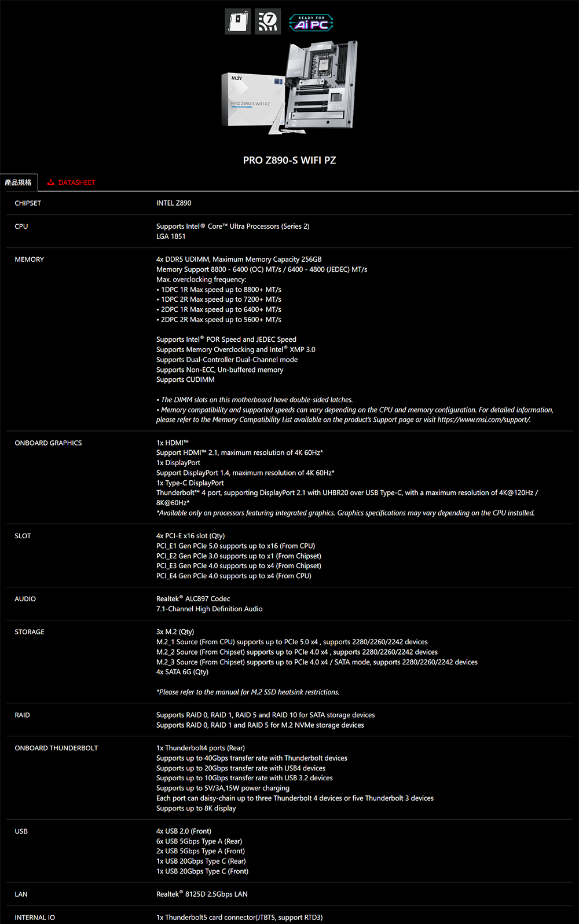Click the INTEL Z890 chipset value
579x924 pixels.
point(174,203)
